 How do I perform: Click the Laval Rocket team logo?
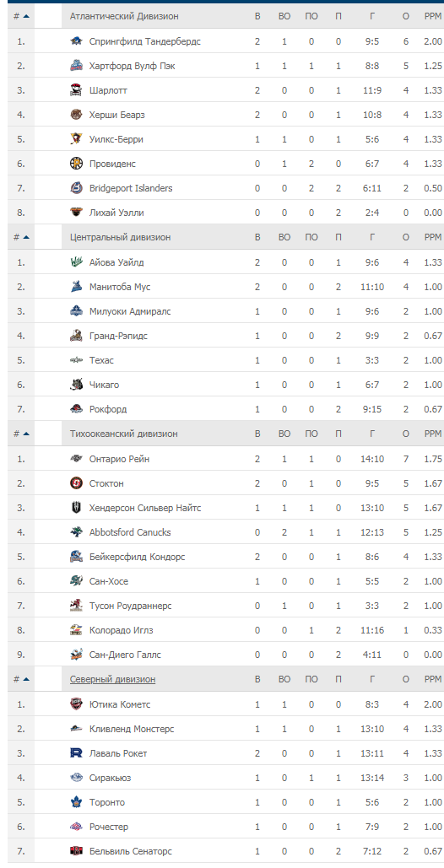point(76,753)
